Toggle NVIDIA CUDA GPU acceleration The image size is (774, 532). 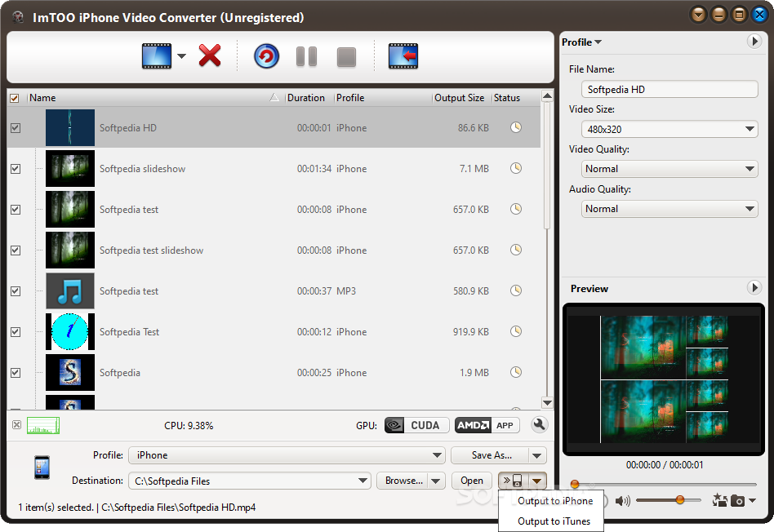click(416, 425)
